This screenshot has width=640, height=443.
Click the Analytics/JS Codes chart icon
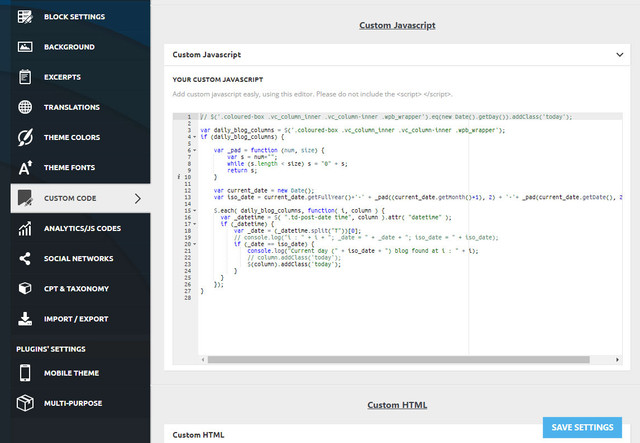click(x=25, y=228)
